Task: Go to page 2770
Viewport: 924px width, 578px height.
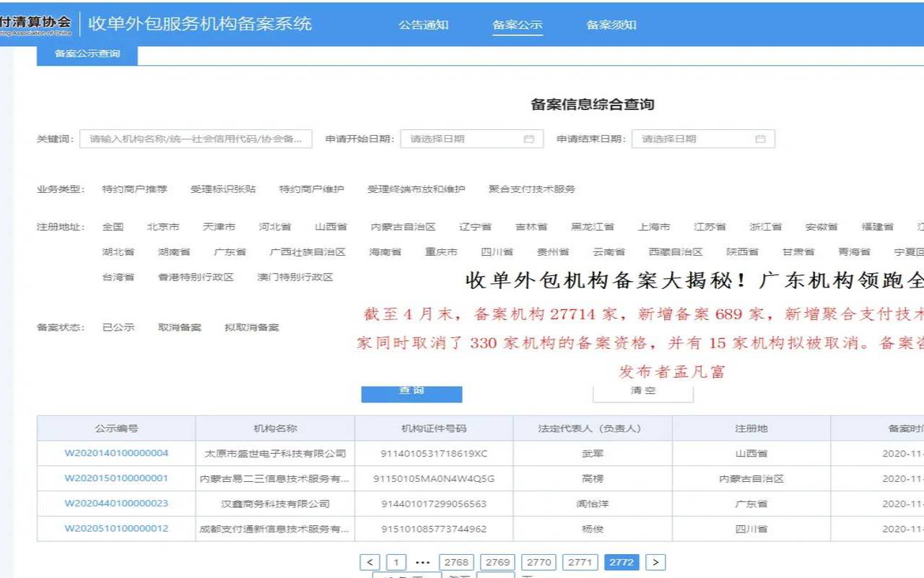Action: tap(539, 562)
